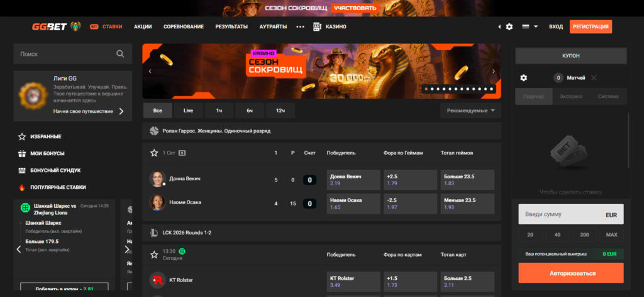Viewport: 644px width, 297px height.
Task: Set stake to 20 quick amount
Action: tap(530, 235)
